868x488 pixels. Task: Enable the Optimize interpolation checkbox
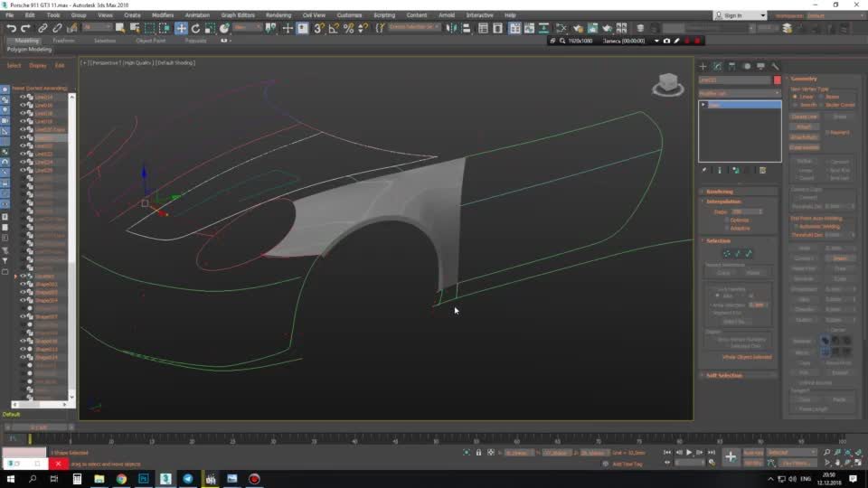[x=727, y=221]
